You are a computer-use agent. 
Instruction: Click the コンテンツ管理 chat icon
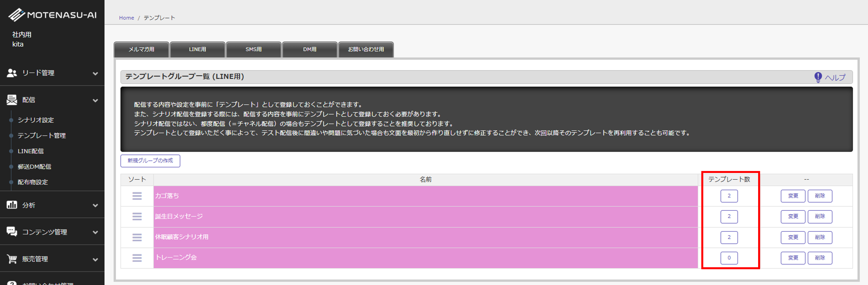[12, 232]
